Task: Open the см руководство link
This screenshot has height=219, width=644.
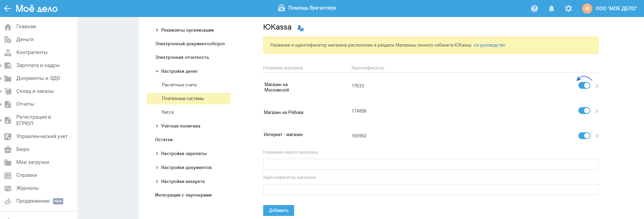Action: tap(489, 45)
